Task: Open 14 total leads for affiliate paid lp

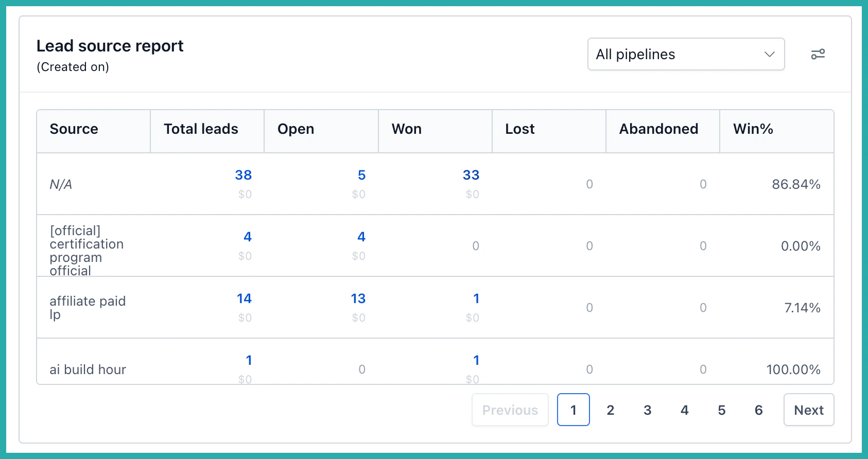Action: [244, 298]
